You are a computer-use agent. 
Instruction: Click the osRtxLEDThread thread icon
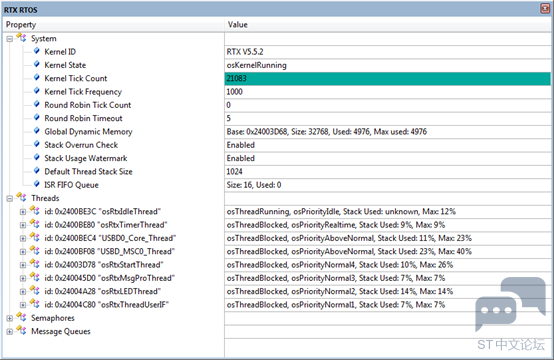point(35,290)
